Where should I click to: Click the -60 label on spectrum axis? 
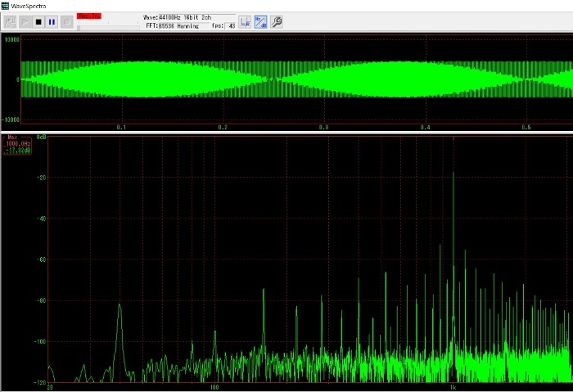(x=42, y=259)
